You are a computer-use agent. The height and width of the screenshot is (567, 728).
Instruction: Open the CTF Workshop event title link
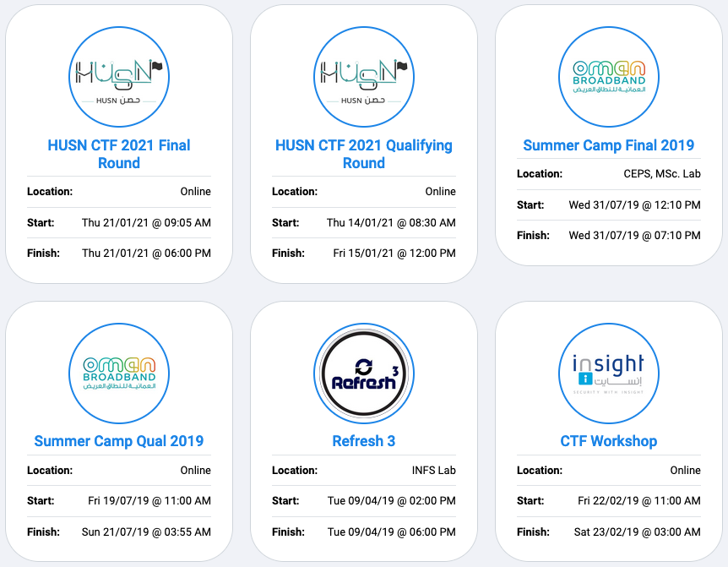tap(608, 441)
